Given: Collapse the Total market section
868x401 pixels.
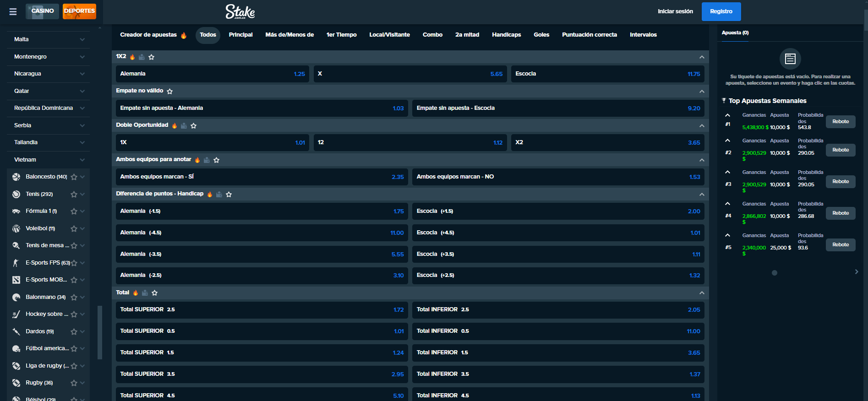Looking at the screenshot, I should click(x=702, y=293).
